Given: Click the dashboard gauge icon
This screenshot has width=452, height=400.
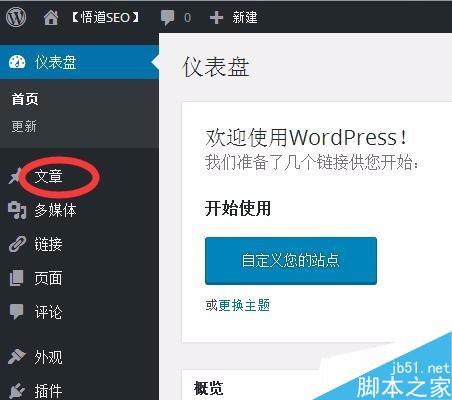Looking at the screenshot, I should (x=17, y=62).
